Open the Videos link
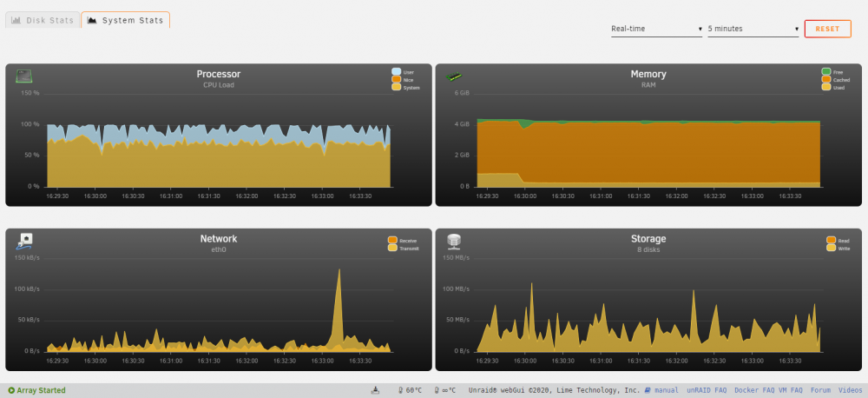 (851, 390)
